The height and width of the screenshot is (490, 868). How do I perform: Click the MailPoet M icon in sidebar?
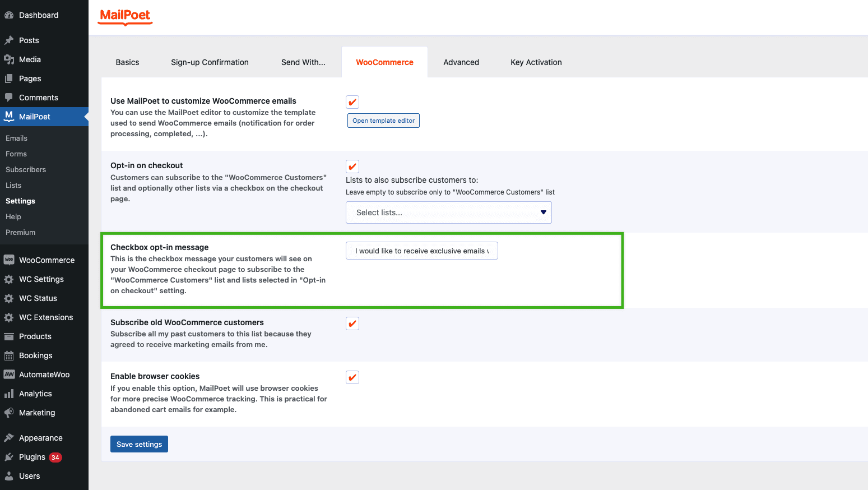point(9,116)
